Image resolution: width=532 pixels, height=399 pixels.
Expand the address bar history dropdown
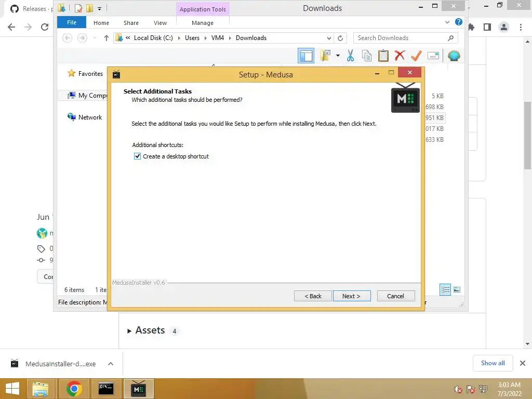tap(329, 38)
